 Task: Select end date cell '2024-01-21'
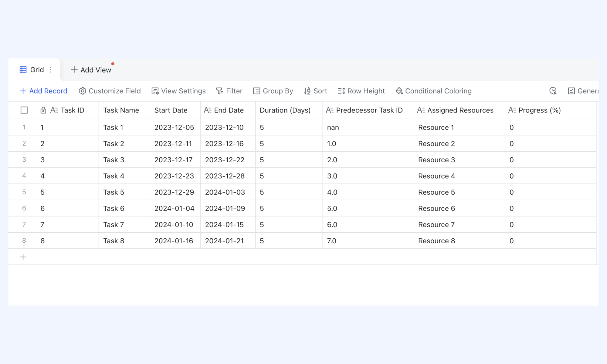pos(228,241)
